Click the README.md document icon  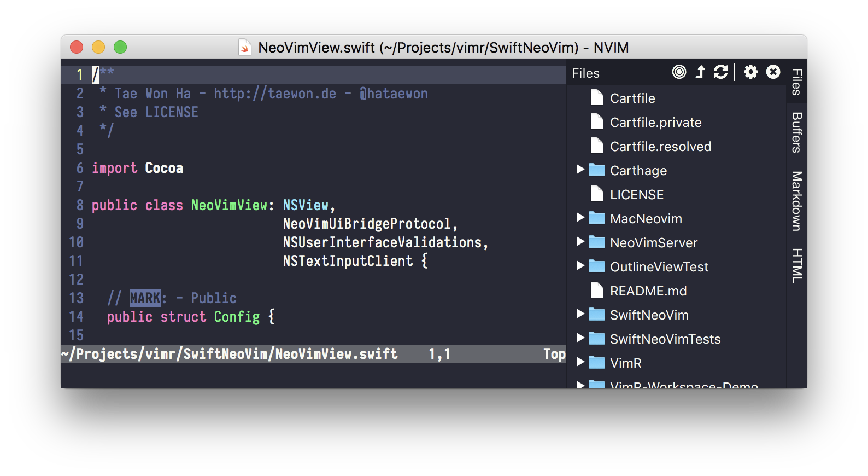point(597,291)
